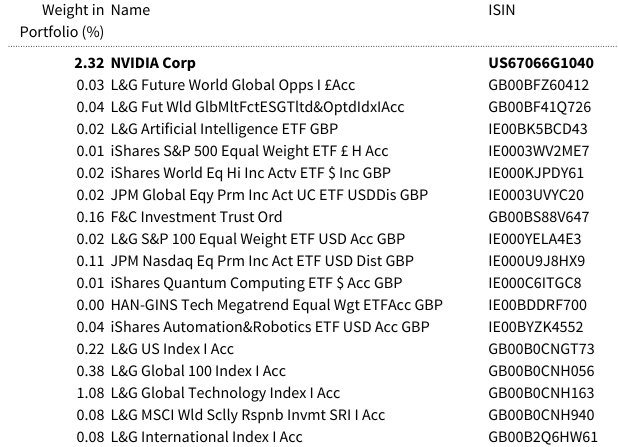This screenshot has width=618, height=447.
Task: Open L&G US Index I Acc
Action: (172, 349)
